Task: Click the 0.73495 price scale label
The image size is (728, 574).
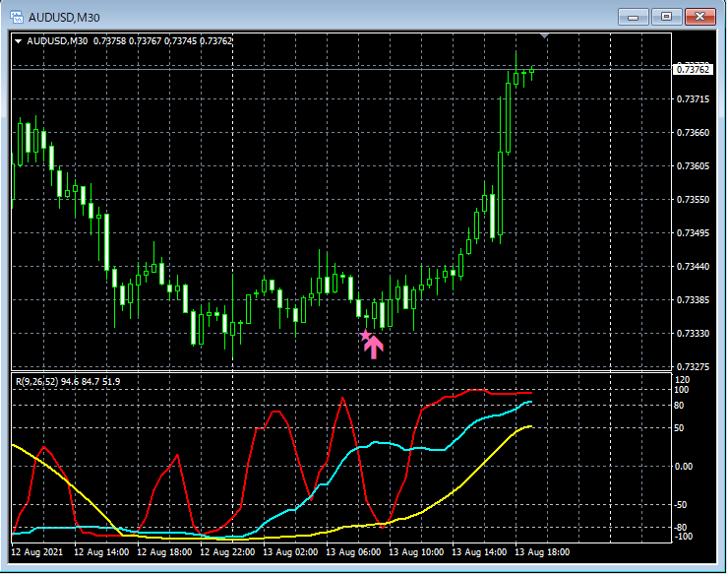Action: [693, 233]
